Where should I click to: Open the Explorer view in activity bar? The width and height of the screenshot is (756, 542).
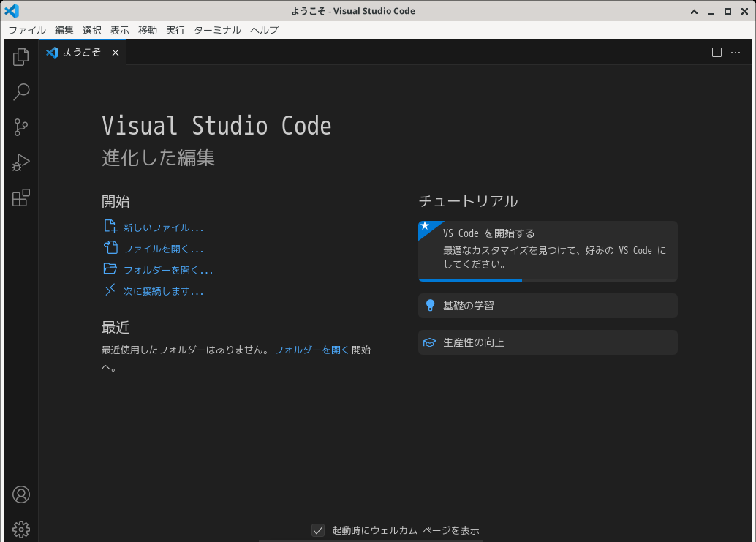(20, 57)
